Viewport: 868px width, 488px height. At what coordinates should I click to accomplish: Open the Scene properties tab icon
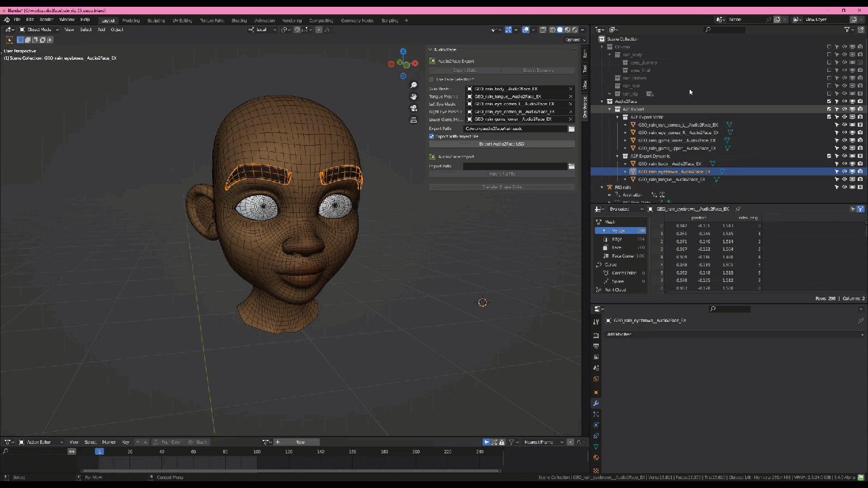coord(596,368)
